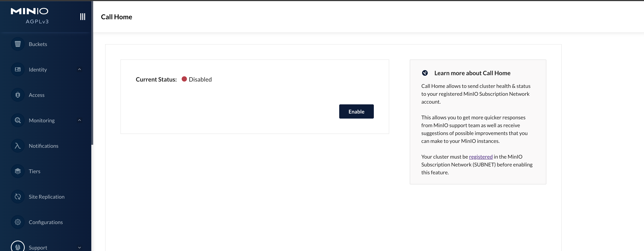Open the registered SUBNET link
644x251 pixels.
480,157
